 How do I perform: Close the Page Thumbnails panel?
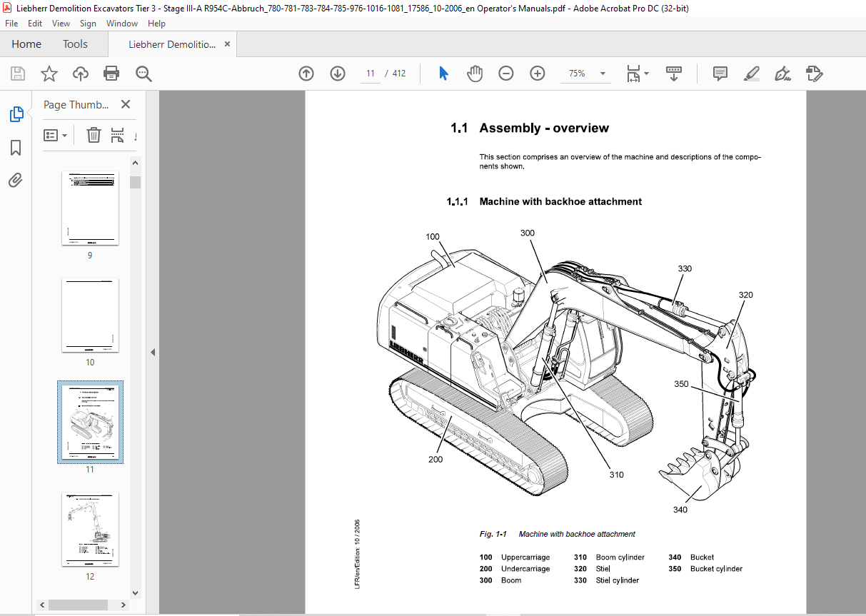(x=126, y=104)
